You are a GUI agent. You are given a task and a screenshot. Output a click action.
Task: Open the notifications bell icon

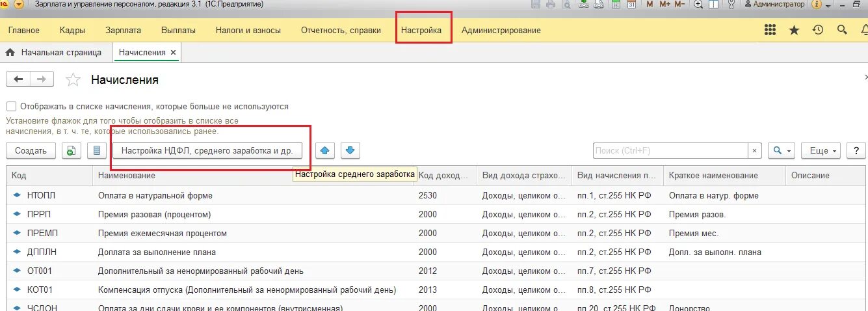tap(863, 30)
